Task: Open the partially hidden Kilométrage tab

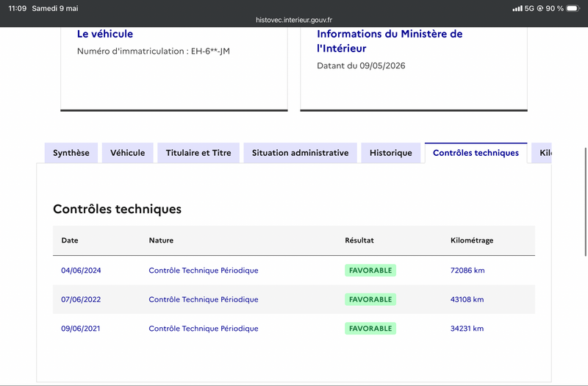Action: [542, 153]
